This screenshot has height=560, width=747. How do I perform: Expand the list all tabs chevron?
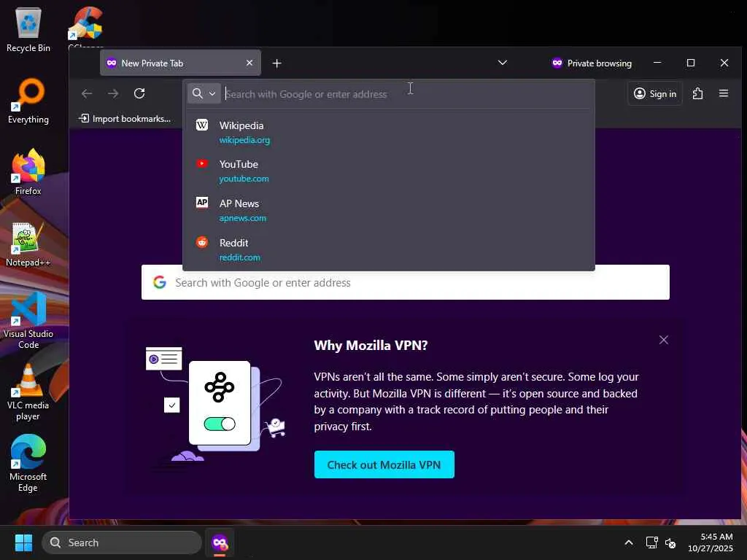(502, 63)
